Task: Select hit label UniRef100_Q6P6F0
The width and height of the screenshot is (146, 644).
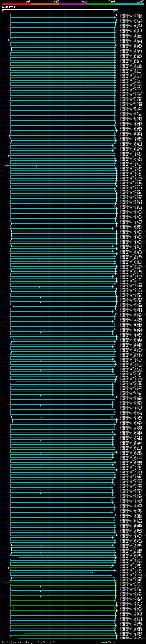Action: tap(131, 268)
